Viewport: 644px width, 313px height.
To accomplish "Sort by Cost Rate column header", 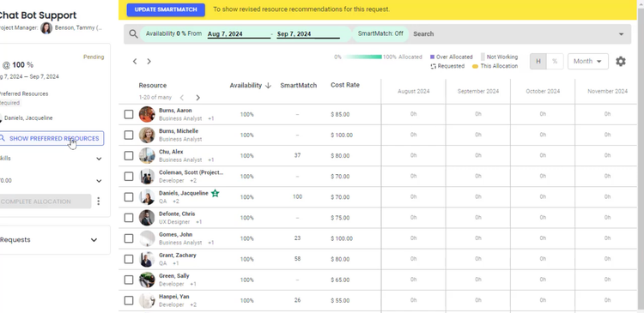I will tap(345, 85).
